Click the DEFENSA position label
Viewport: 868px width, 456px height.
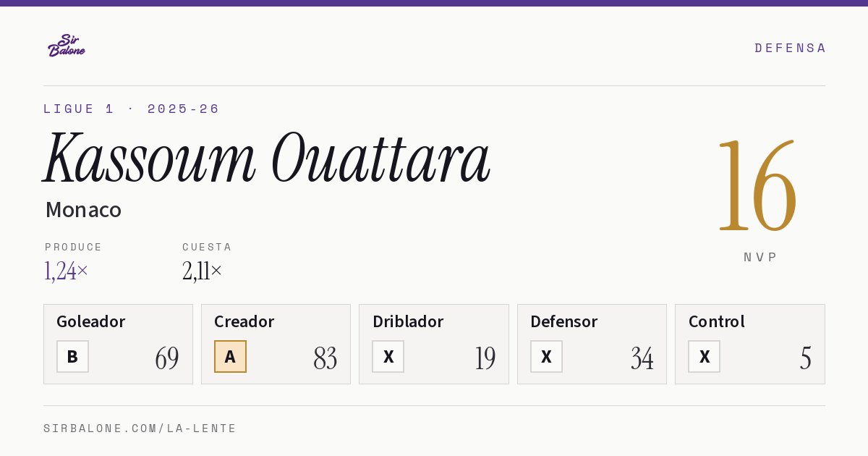click(x=790, y=48)
